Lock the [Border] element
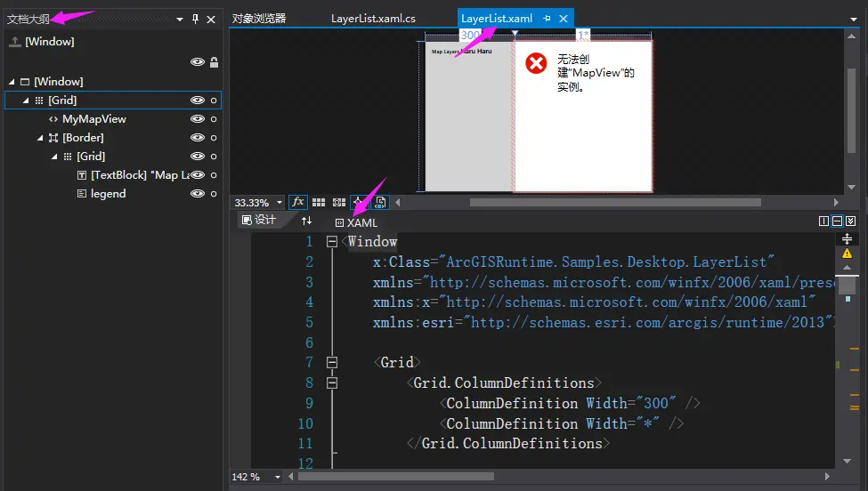 [214, 138]
